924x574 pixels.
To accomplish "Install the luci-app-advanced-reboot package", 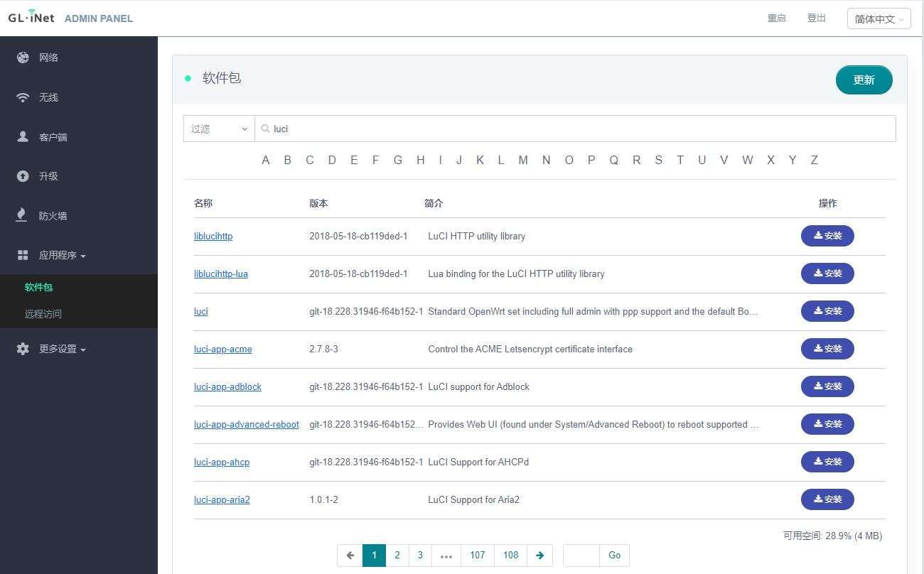I will tap(827, 424).
